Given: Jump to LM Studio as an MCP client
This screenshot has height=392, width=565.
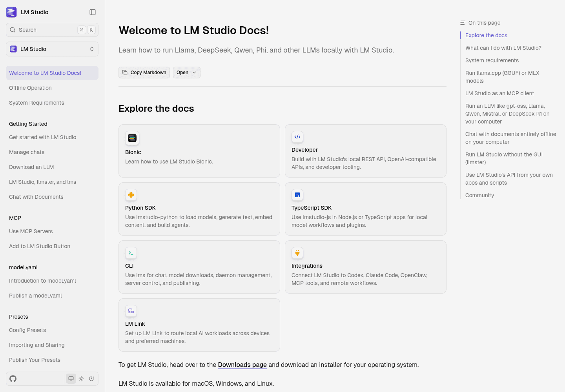Looking at the screenshot, I should (x=499, y=93).
